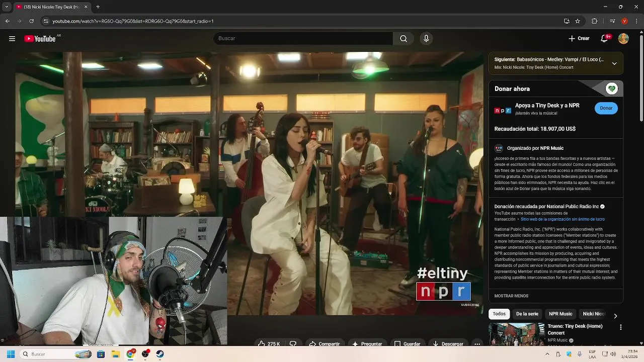Bookmark this page with star icon
The image size is (644, 362).
click(x=578, y=21)
